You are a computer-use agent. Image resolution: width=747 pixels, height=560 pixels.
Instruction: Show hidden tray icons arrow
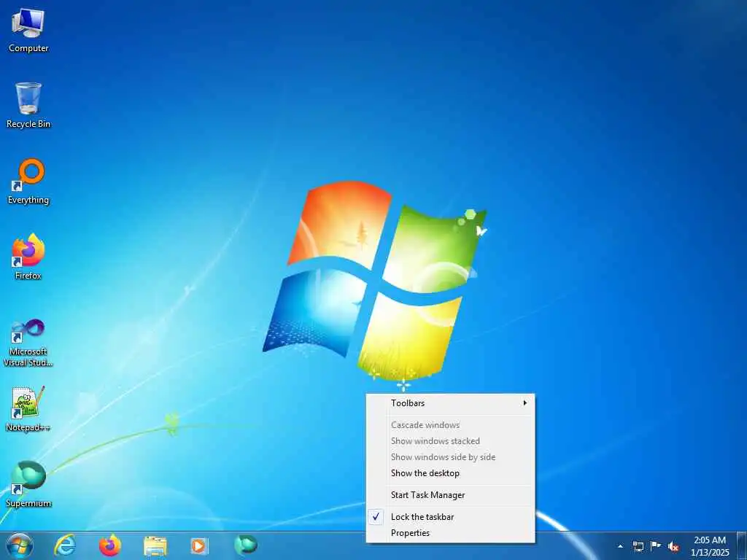620,546
